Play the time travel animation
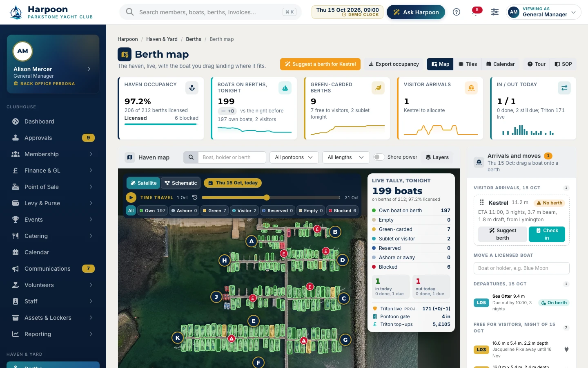Image resolution: width=588 pixels, height=368 pixels. [131, 197]
